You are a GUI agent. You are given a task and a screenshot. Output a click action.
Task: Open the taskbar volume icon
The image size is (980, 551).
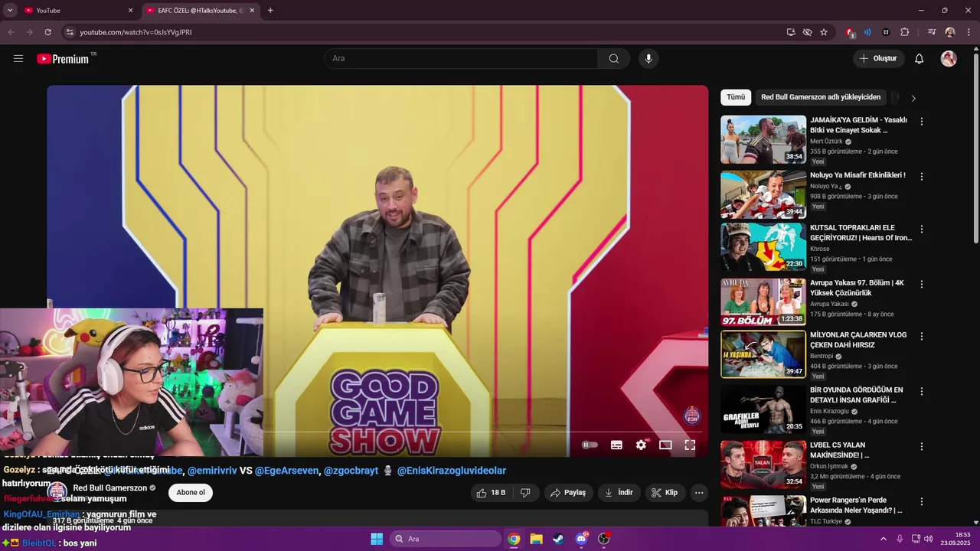[928, 539]
